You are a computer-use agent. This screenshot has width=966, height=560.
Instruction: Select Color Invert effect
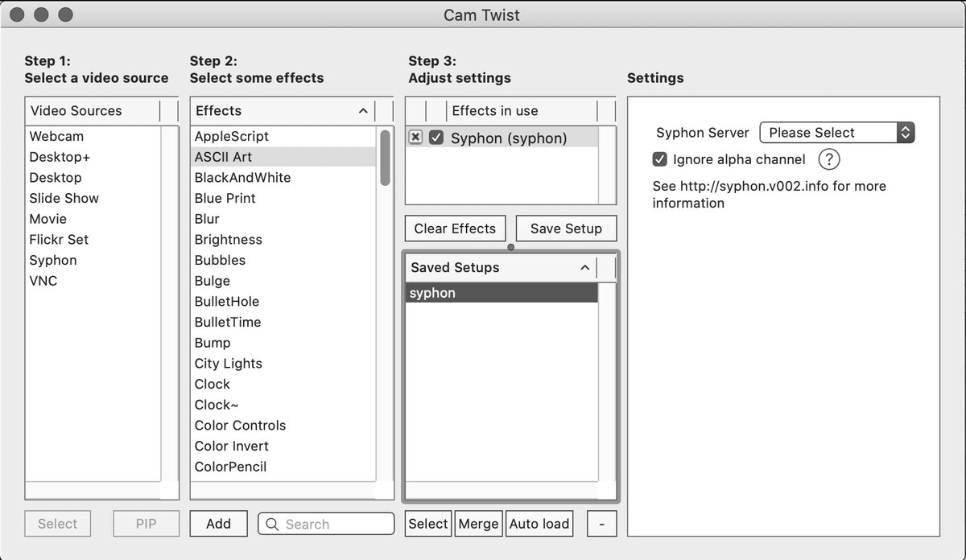(x=283, y=447)
